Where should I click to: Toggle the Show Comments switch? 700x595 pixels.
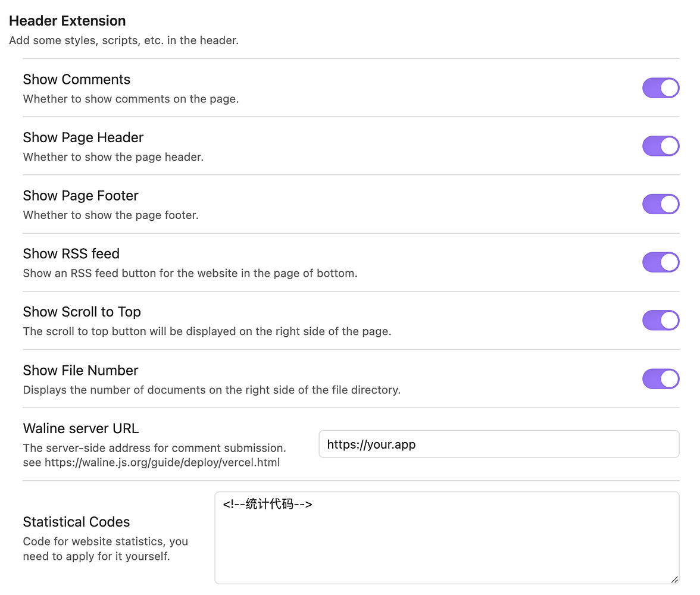click(660, 88)
